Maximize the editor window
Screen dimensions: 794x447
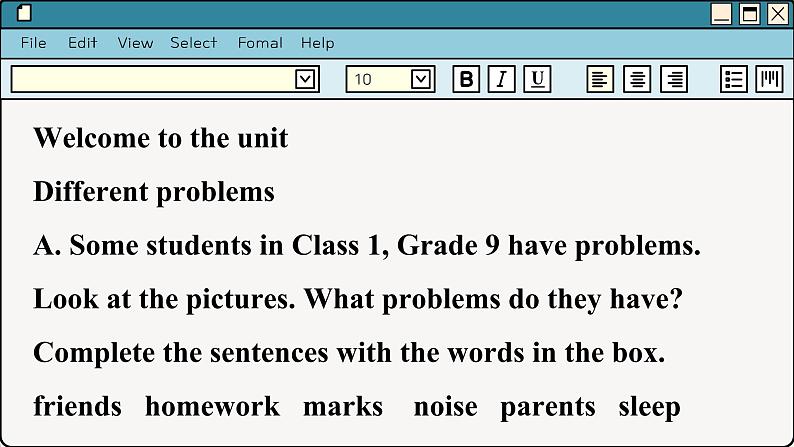749,13
